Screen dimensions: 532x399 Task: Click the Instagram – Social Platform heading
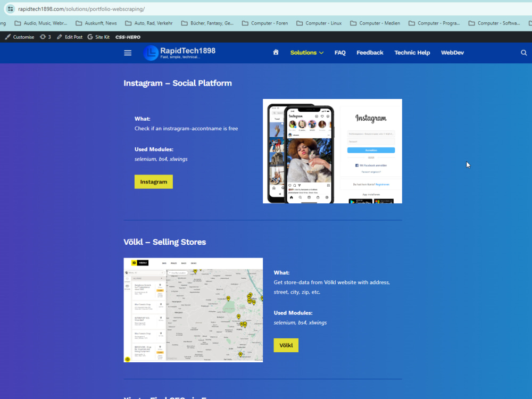[178, 83]
